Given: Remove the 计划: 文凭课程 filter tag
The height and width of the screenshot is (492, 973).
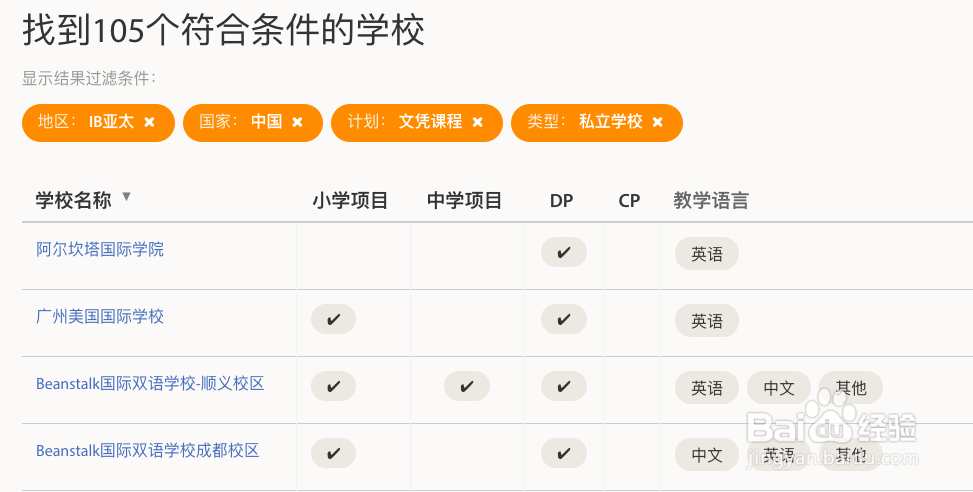Looking at the screenshot, I should [x=477, y=122].
